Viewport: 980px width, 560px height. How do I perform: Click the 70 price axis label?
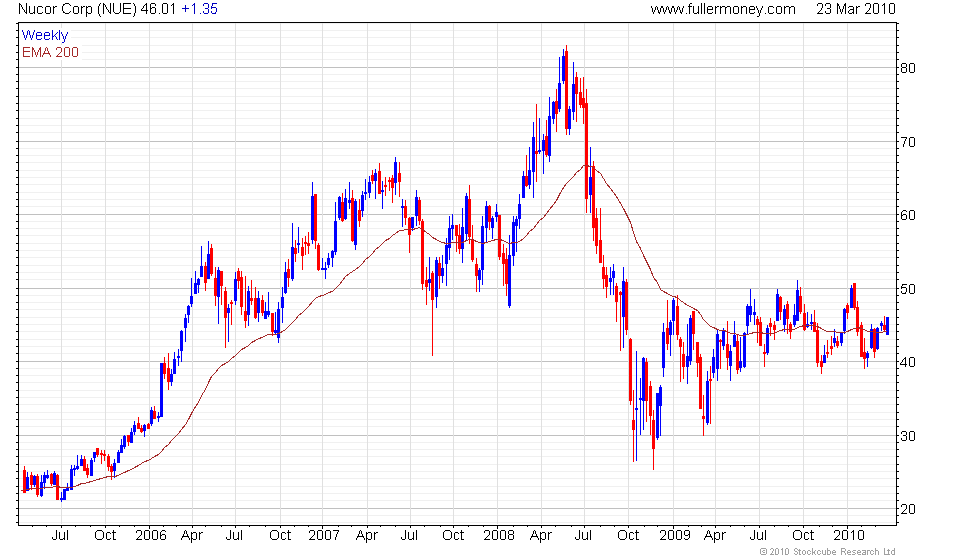pos(908,142)
